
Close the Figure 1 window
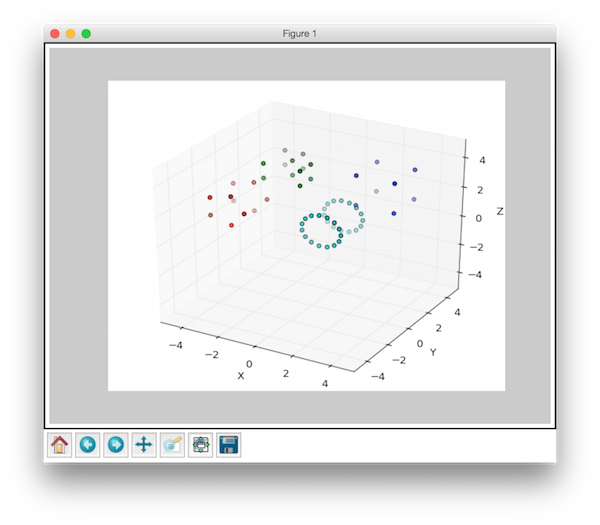click(54, 33)
